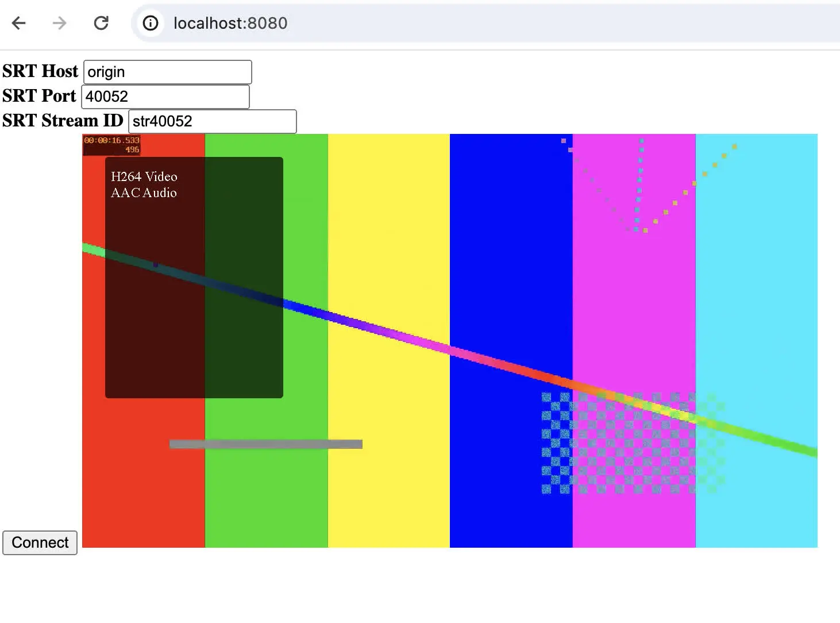Click the SRT Host label

pos(40,71)
